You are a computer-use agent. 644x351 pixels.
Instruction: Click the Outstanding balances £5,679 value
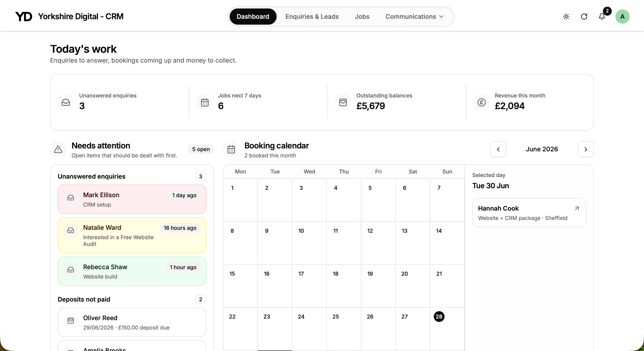(x=371, y=106)
